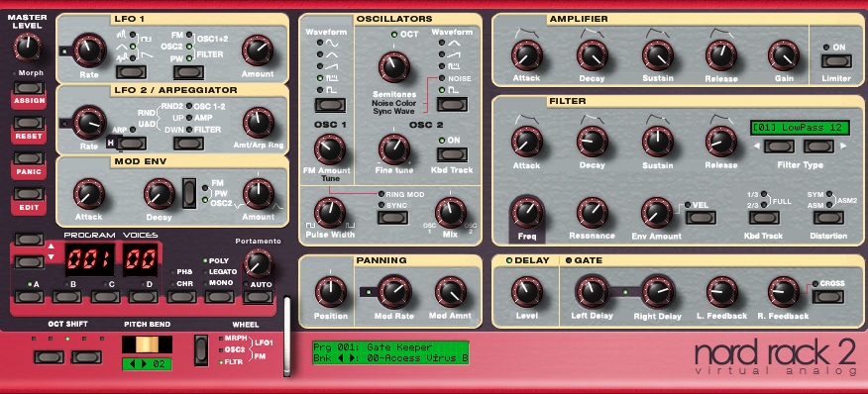
Task: Select slot B button
Action: [x=66, y=297]
